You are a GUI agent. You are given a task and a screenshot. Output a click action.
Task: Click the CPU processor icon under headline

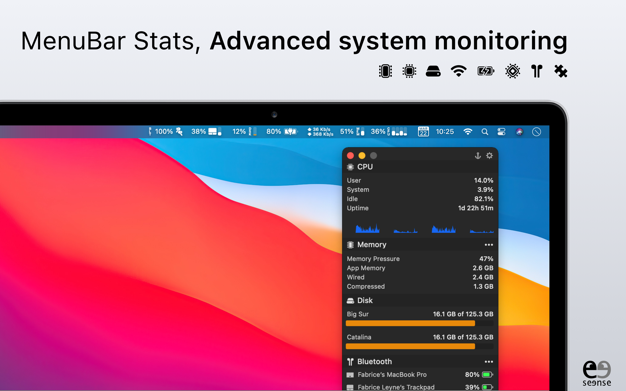tap(409, 71)
